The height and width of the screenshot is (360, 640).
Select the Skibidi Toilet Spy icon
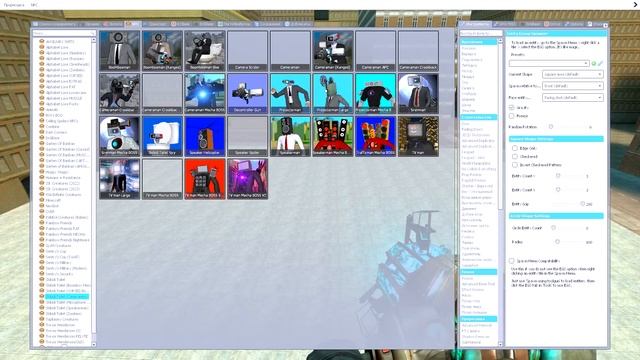162,136
